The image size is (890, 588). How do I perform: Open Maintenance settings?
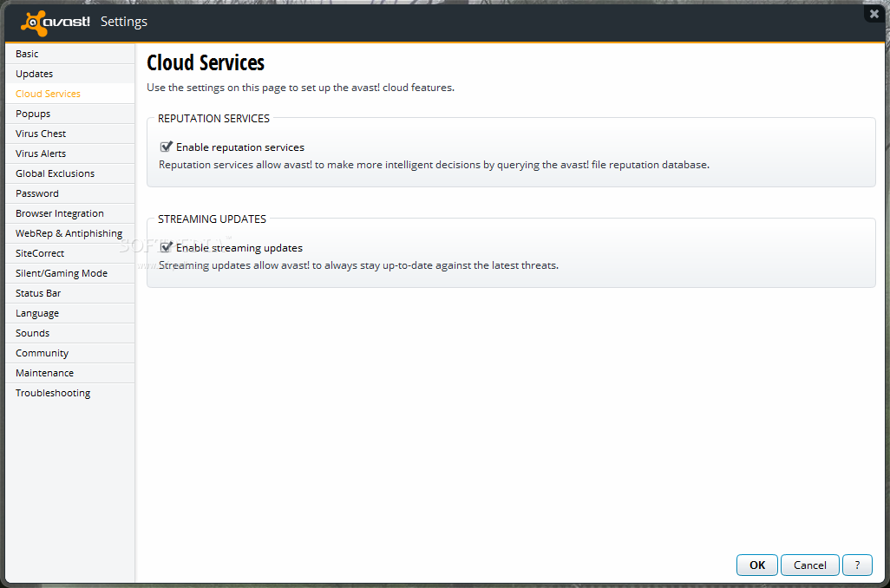[x=69, y=373]
